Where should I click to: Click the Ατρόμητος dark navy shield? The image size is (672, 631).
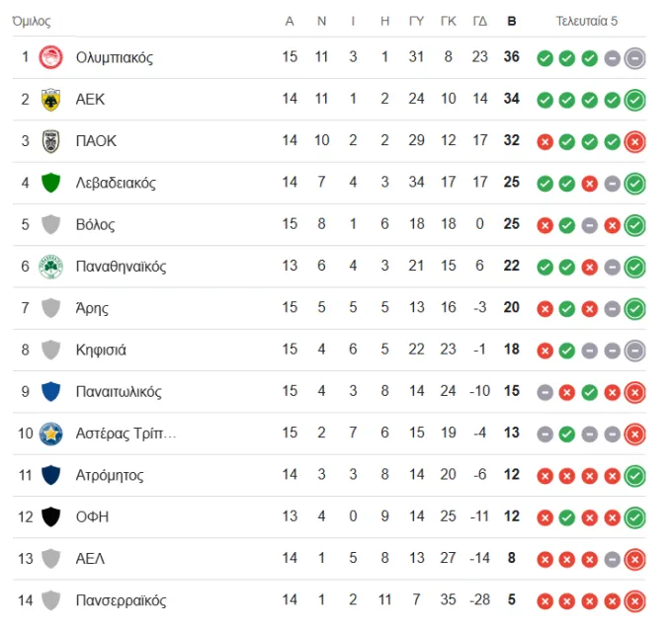pos(50,475)
